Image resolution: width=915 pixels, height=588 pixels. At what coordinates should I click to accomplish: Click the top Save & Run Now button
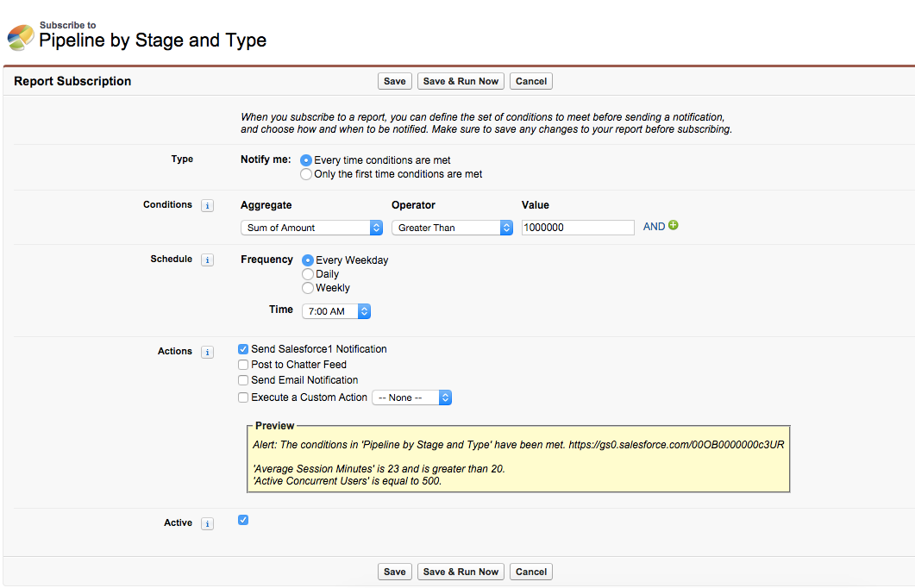(x=461, y=81)
